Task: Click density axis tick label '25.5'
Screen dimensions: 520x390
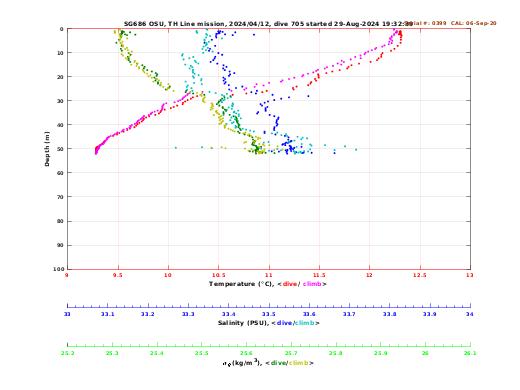Action: [x=202, y=353]
